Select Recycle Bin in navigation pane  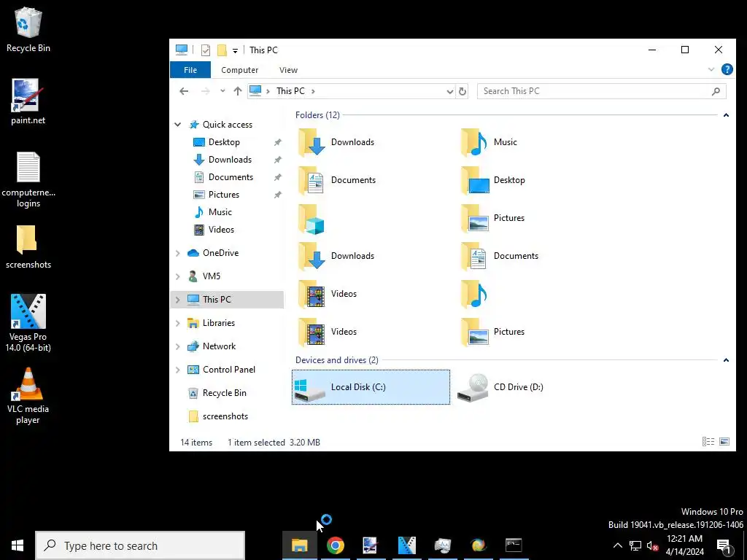tap(224, 393)
